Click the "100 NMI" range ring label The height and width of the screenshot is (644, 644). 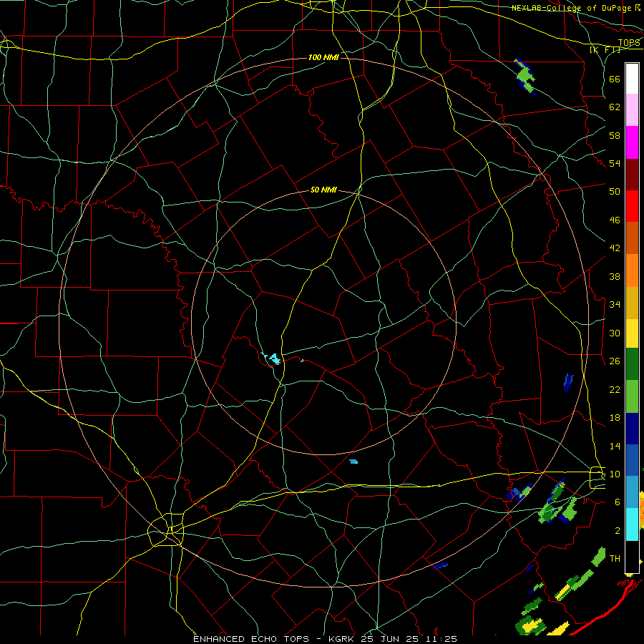[x=323, y=57]
